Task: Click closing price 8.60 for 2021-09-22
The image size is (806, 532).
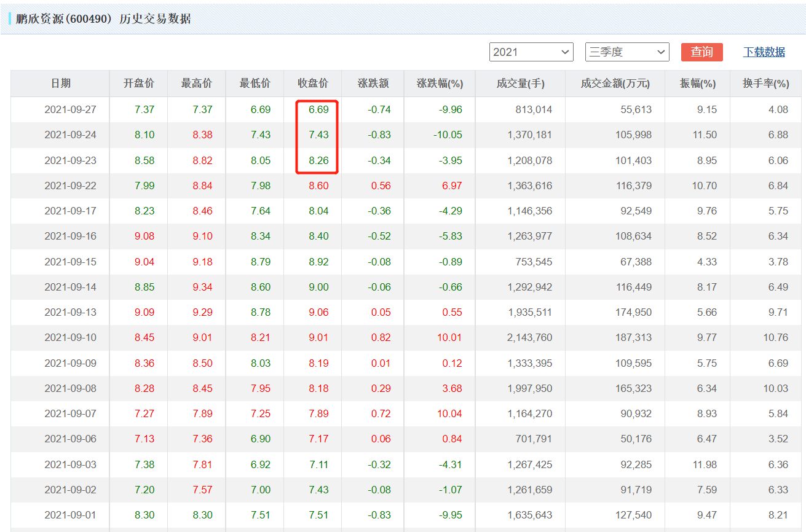Action: tap(318, 186)
